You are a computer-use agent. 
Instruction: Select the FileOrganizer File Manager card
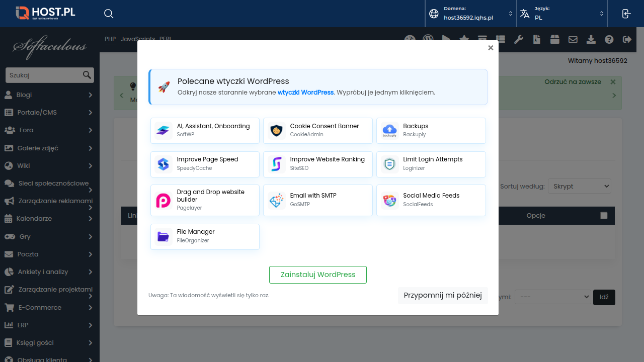(x=205, y=237)
